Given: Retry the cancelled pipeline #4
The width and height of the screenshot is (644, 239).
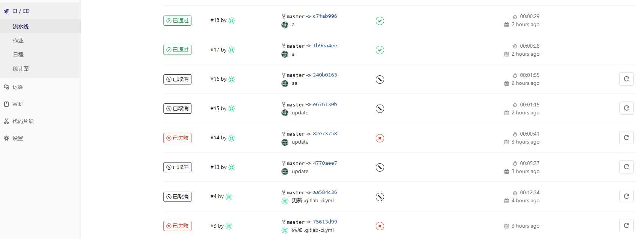Looking at the screenshot, I should tap(626, 196).
